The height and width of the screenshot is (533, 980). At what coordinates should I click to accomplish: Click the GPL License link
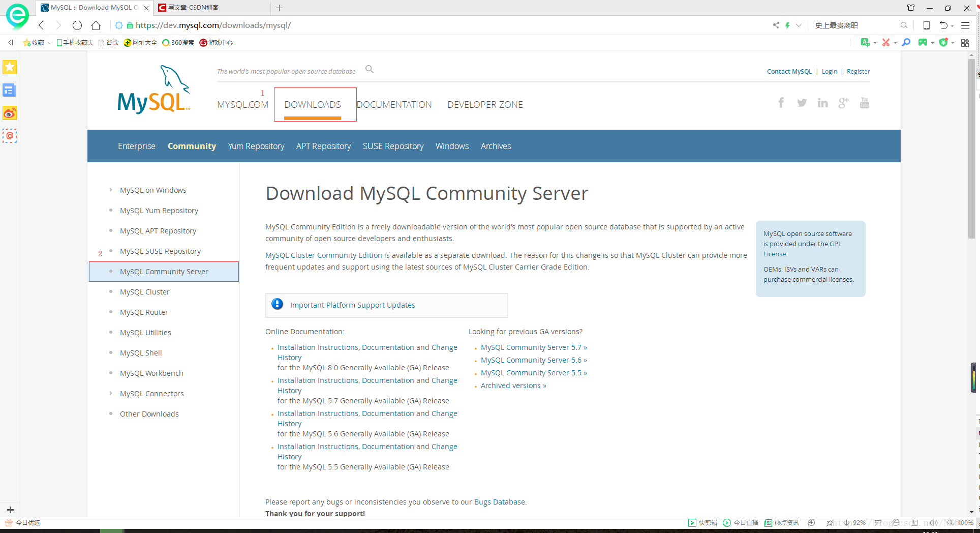click(x=803, y=249)
